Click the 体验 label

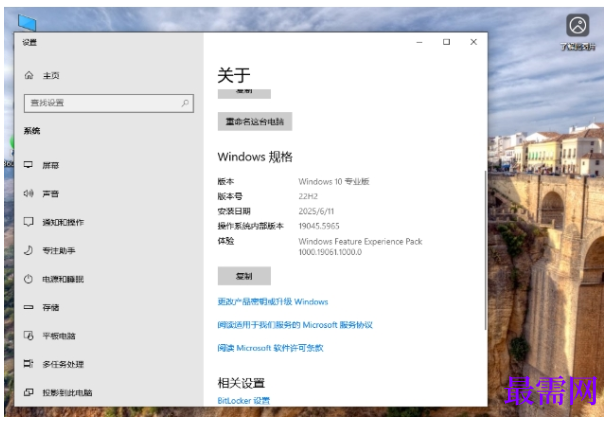click(x=226, y=241)
